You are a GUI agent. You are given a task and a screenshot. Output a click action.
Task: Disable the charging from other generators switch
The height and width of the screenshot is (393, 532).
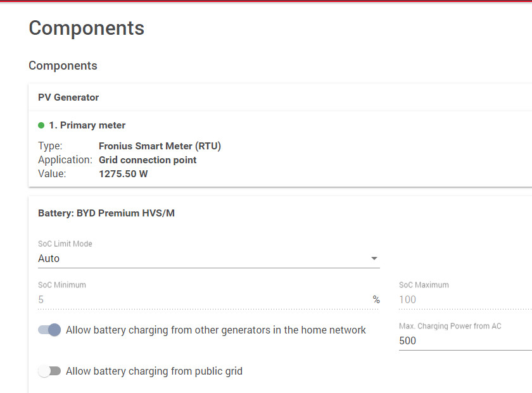point(49,330)
